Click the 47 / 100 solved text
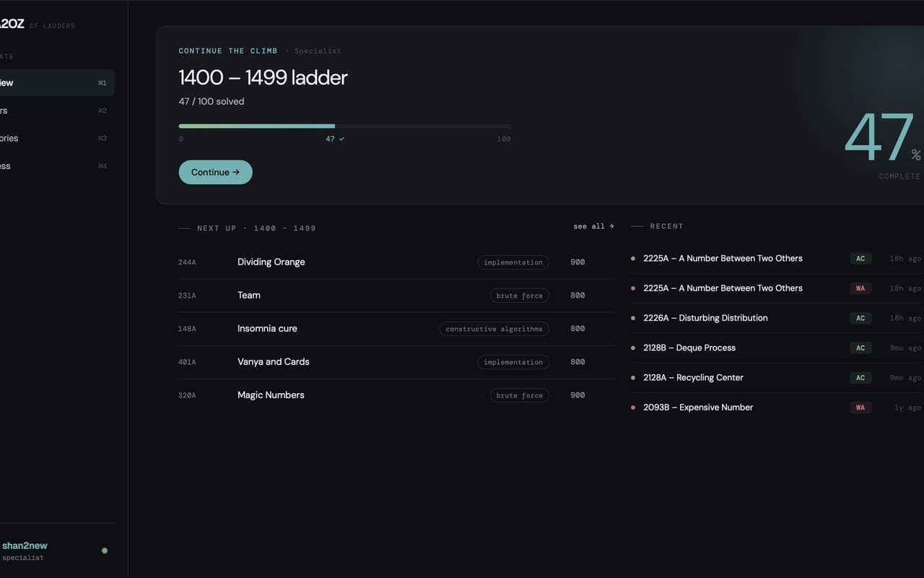Image resolution: width=924 pixels, height=578 pixels. tap(212, 102)
